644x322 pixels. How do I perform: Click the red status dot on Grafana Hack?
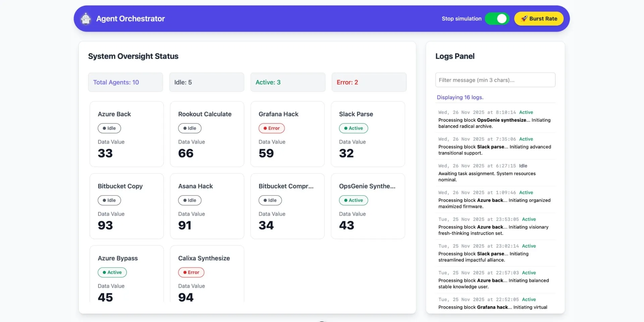pos(265,128)
